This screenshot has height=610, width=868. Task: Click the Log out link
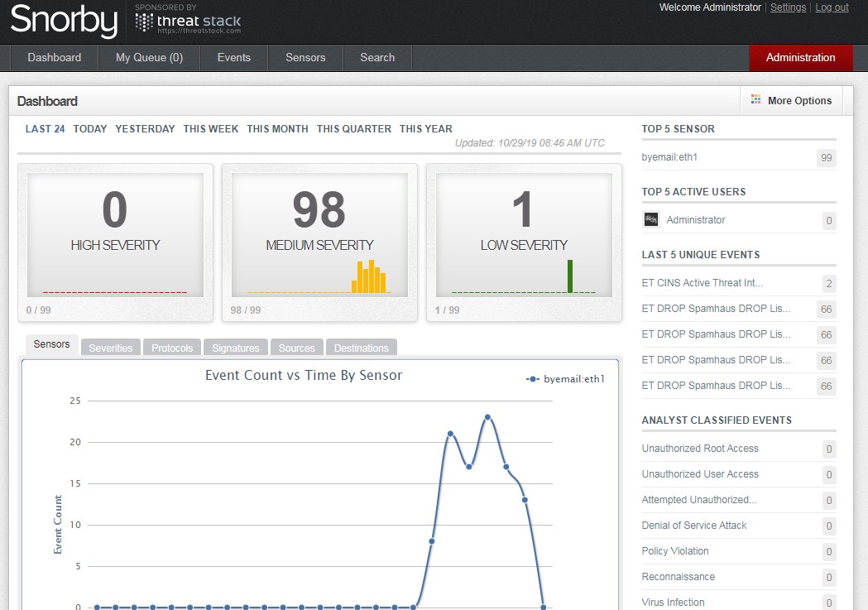click(832, 7)
